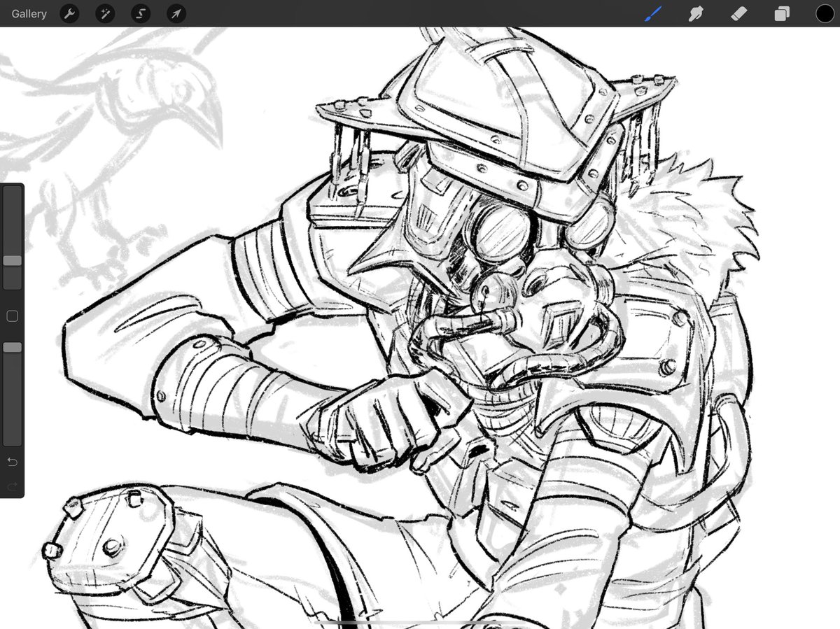Open the Adjustments magic wand menu

[105, 13]
